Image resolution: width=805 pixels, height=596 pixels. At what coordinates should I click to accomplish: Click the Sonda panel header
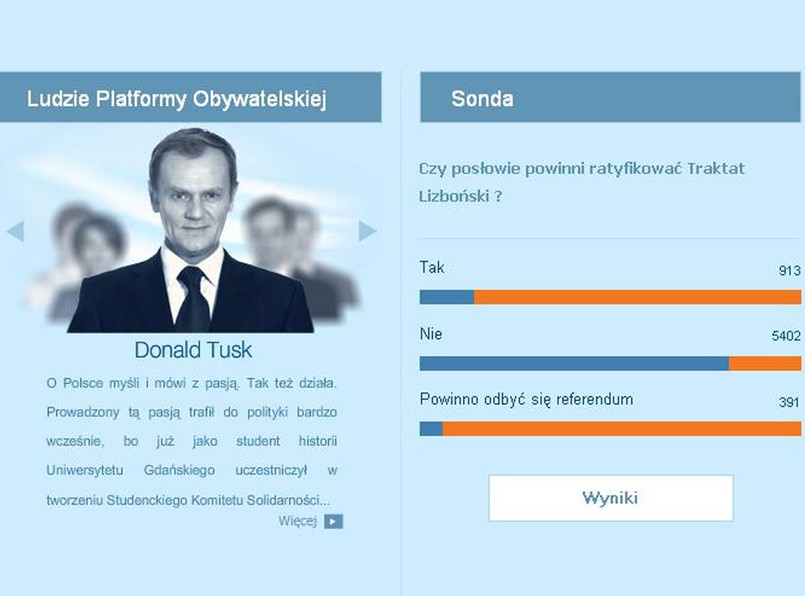610,99
